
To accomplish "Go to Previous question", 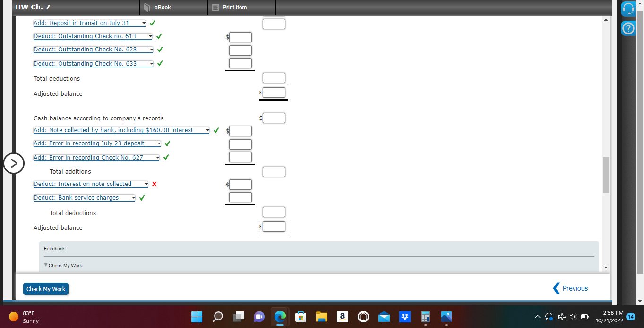I will (570, 288).
